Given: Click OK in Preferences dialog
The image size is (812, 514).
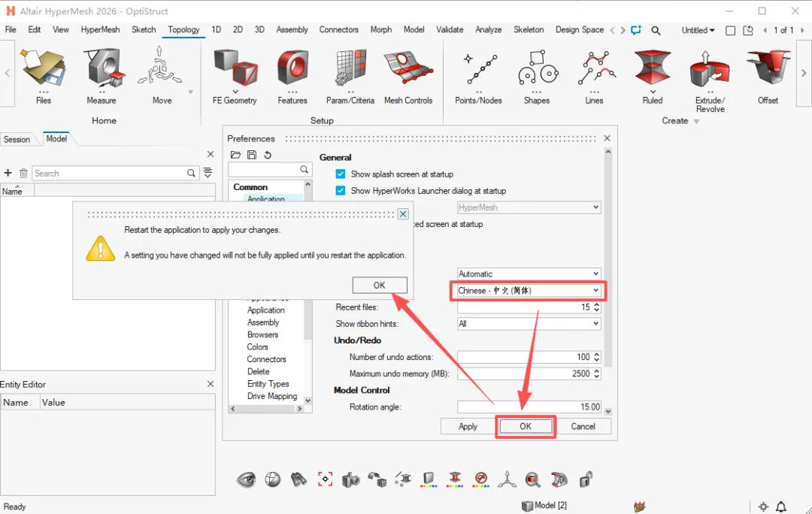Looking at the screenshot, I should (x=526, y=427).
